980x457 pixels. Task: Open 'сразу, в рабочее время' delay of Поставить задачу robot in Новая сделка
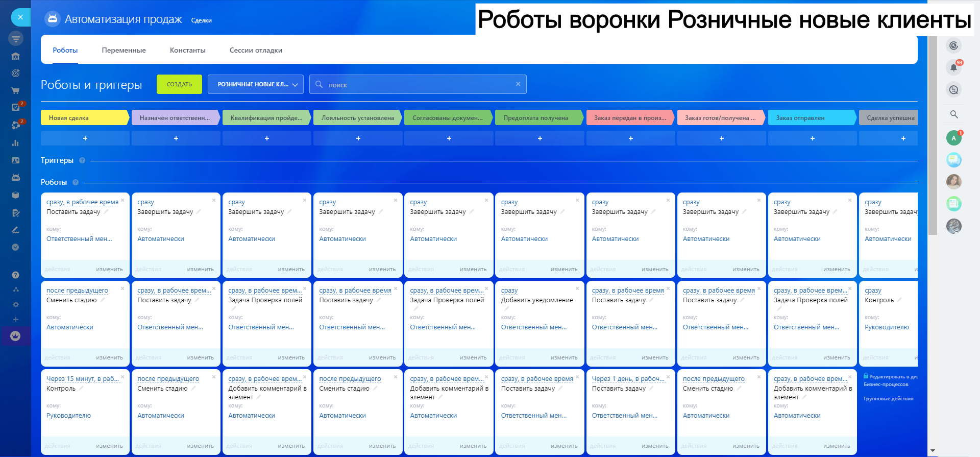(x=82, y=202)
